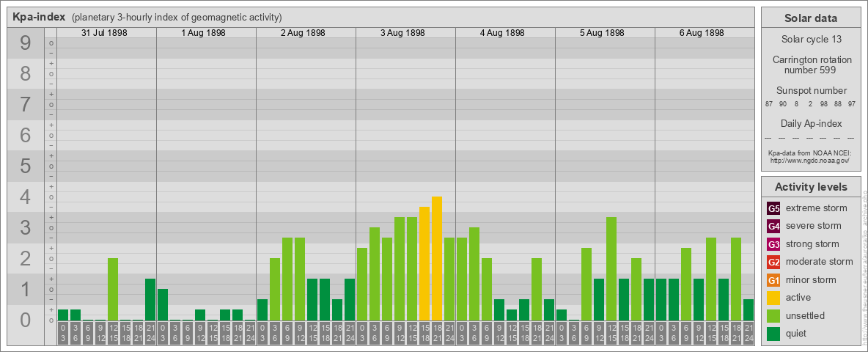Click the extreme storm legend label
868x352 pixels.
coord(817,208)
